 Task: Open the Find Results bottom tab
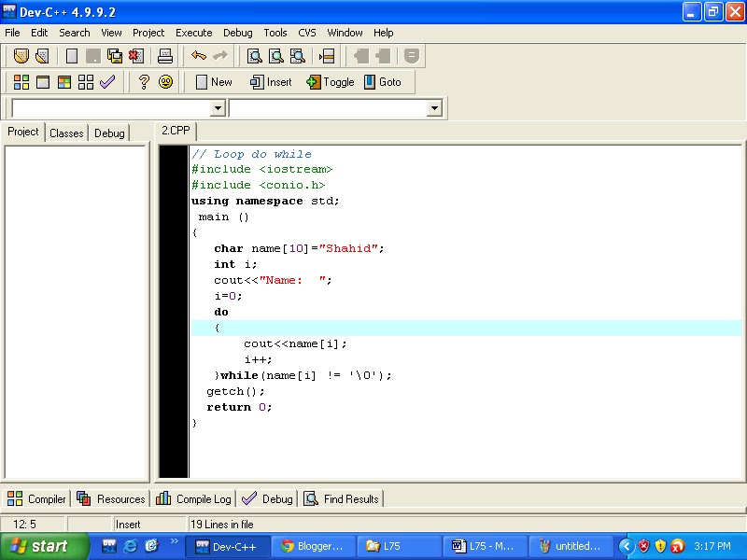tap(342, 498)
